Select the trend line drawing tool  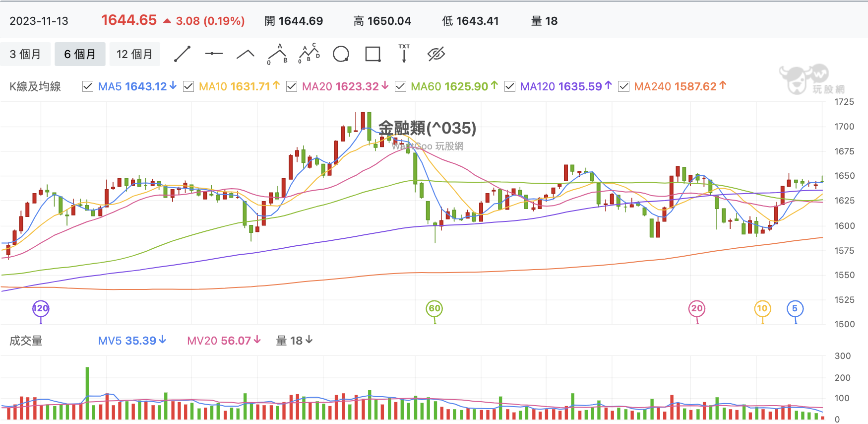point(183,54)
